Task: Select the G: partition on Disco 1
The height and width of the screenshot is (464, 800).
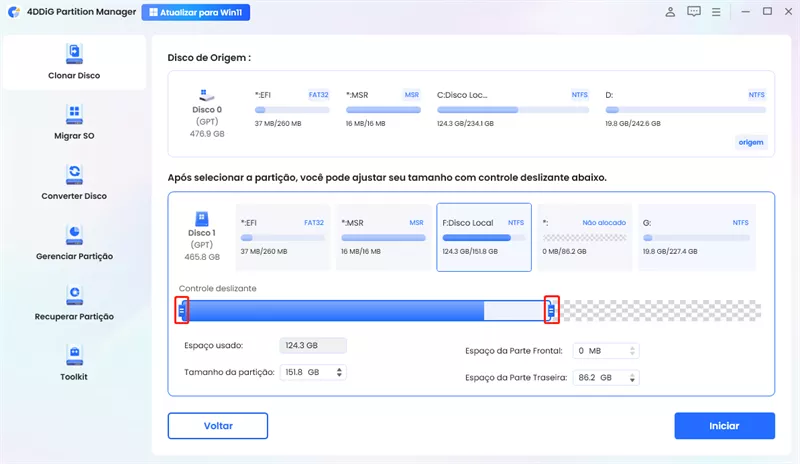Action: [x=697, y=237]
